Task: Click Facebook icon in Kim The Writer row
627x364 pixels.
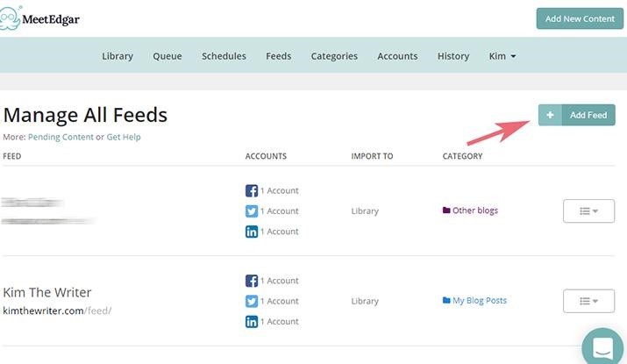Action: [x=252, y=281]
